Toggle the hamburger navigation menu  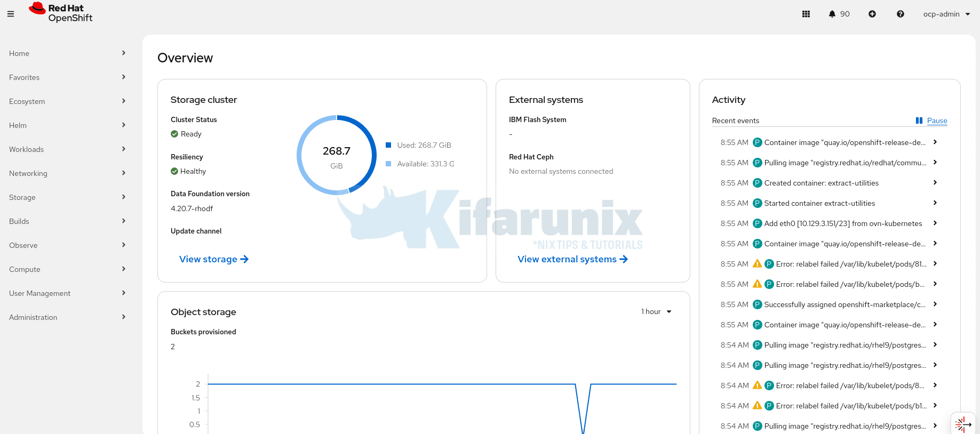(x=11, y=14)
